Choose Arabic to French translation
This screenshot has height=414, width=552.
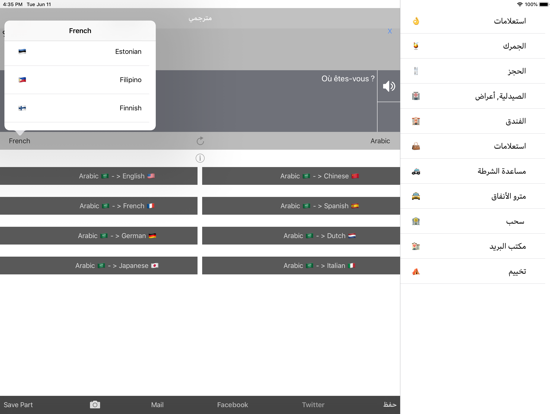[99, 206]
